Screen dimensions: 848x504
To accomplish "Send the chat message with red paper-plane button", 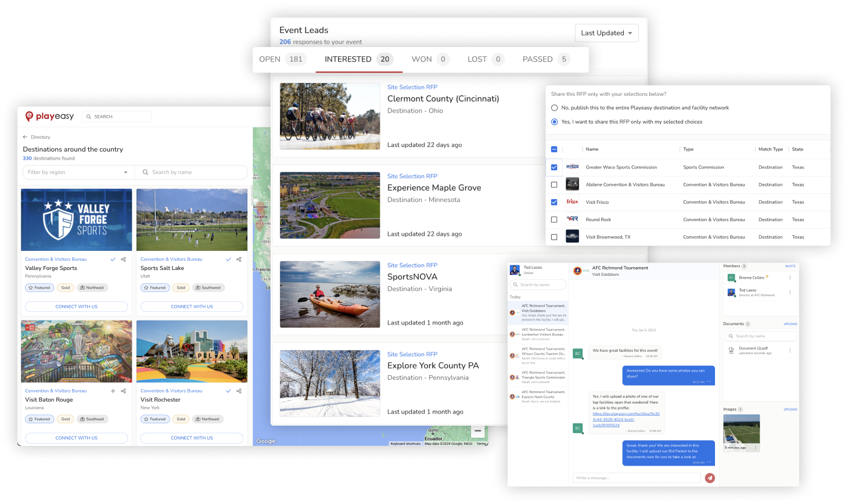I will [710, 478].
